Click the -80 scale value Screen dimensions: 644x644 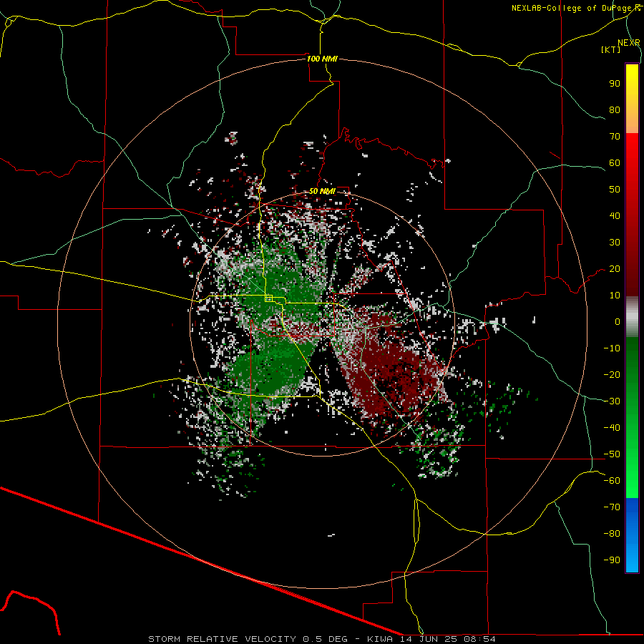click(612, 534)
